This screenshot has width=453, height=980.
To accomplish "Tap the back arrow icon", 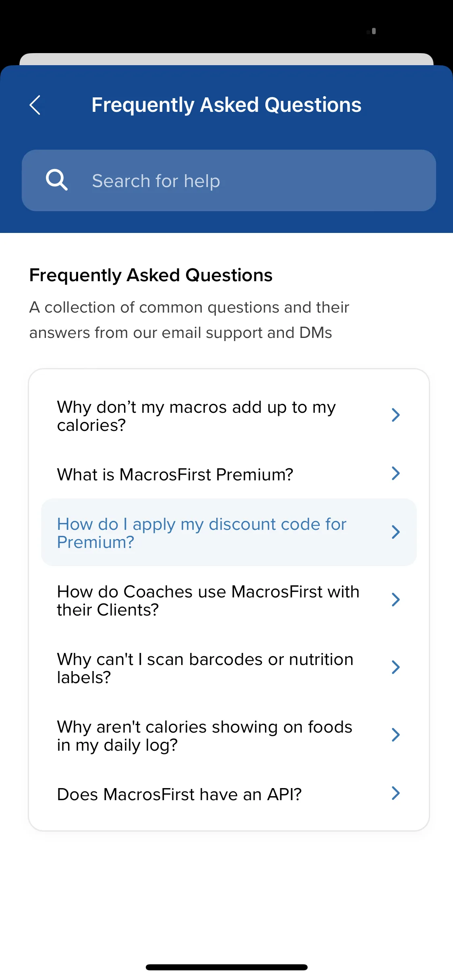I will 35,105.
